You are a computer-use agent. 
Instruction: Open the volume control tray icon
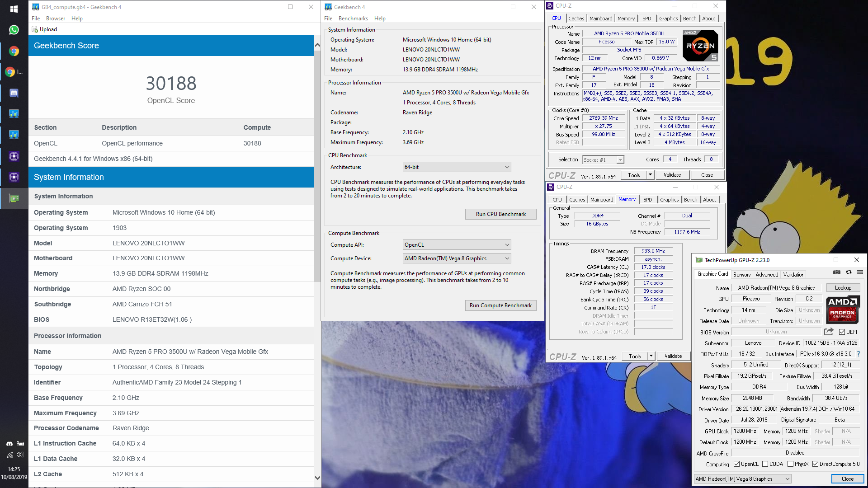coord(20,455)
